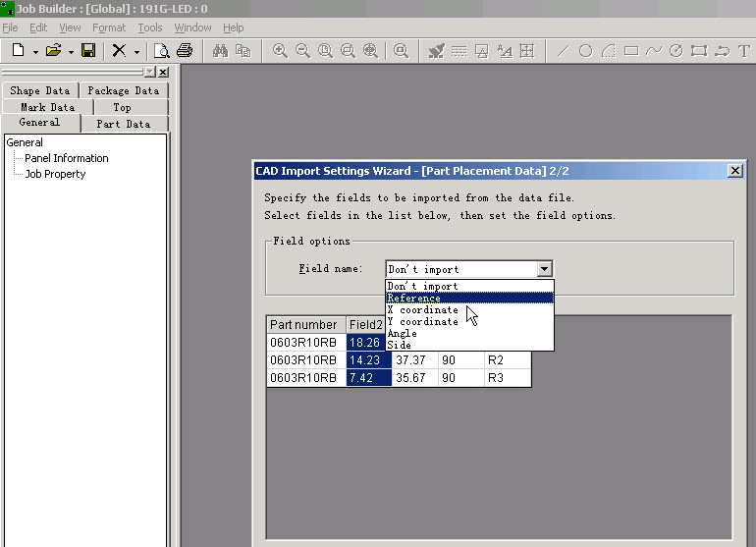The image size is (756, 547).
Task: Click the Zoom Out magnifier icon
Action: (x=302, y=50)
